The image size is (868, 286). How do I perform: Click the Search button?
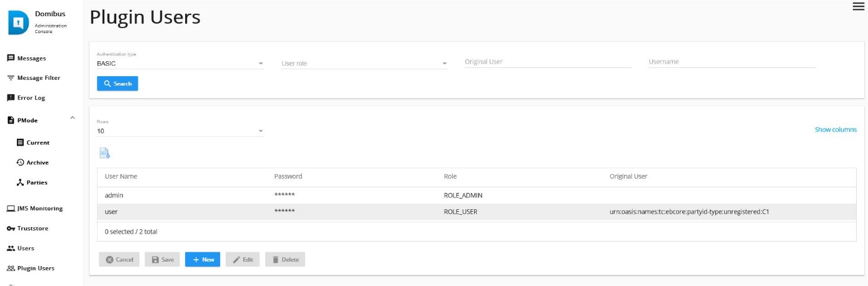click(x=118, y=84)
